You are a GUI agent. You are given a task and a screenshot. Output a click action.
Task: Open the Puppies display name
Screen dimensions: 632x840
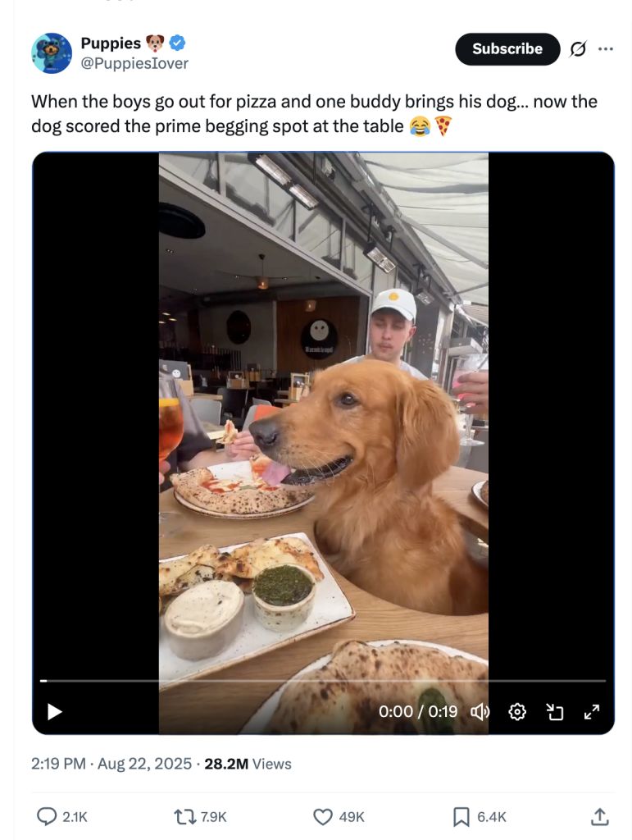(x=111, y=43)
